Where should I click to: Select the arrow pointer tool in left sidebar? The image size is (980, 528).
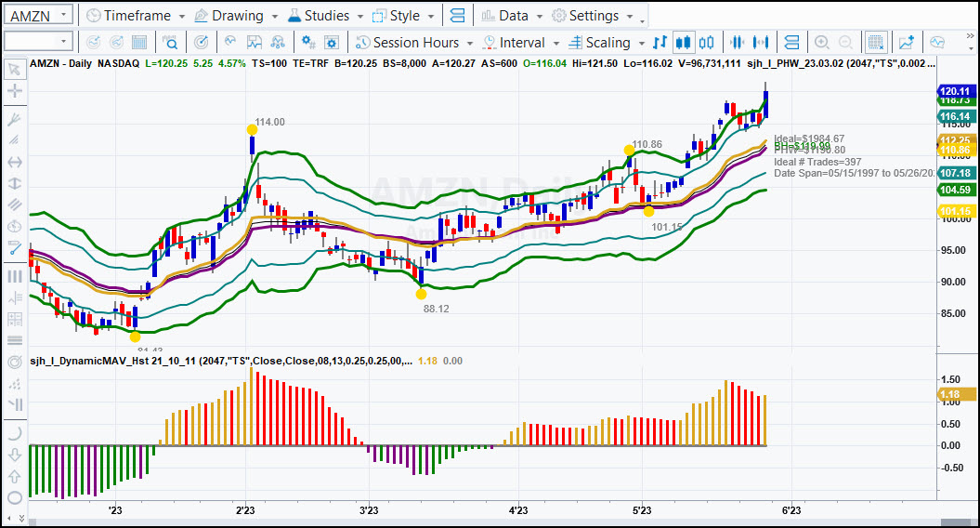click(14, 70)
